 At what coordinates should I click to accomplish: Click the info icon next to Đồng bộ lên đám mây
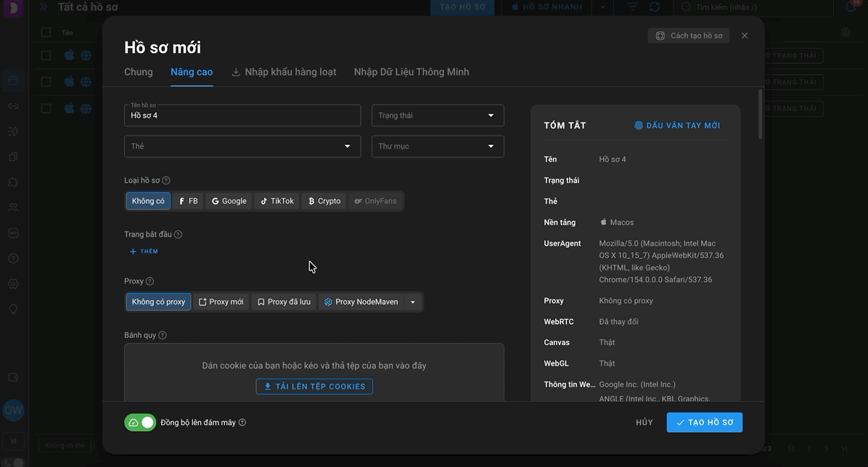point(242,422)
